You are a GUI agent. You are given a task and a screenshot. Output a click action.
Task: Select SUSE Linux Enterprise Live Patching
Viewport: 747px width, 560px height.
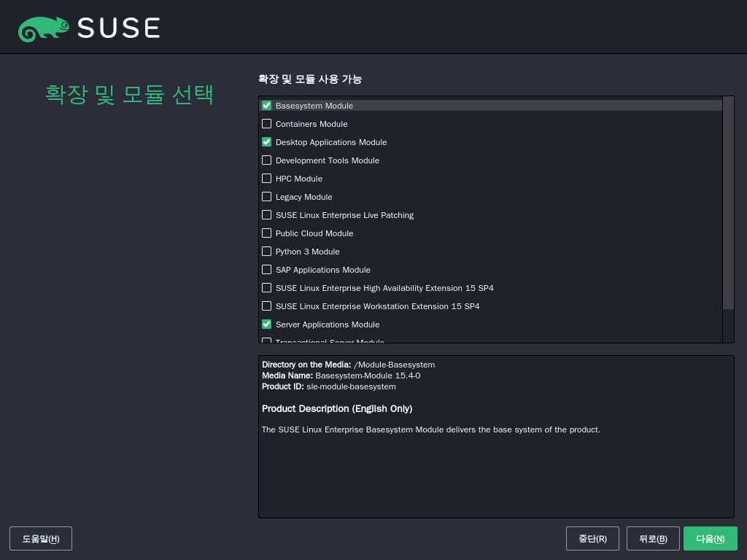(x=267, y=215)
